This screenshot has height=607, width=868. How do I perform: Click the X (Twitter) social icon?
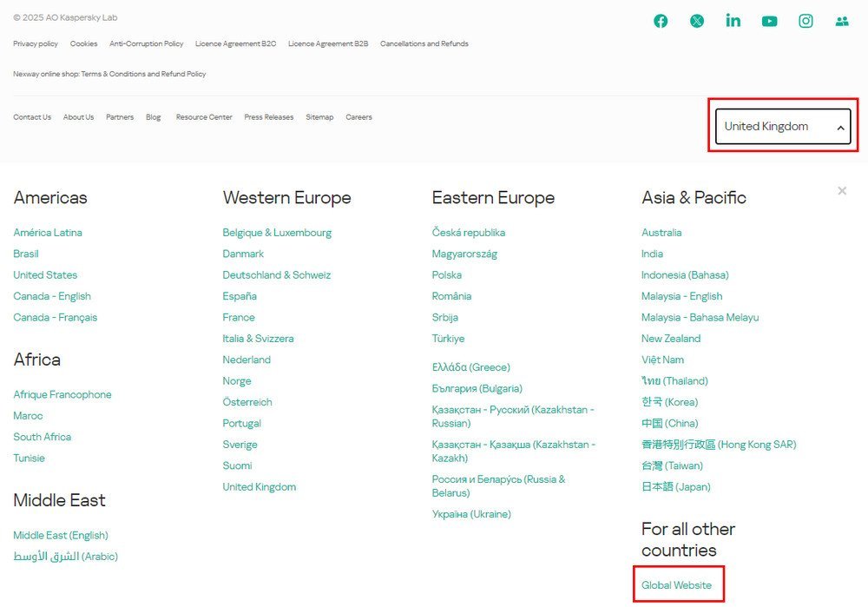pos(697,22)
